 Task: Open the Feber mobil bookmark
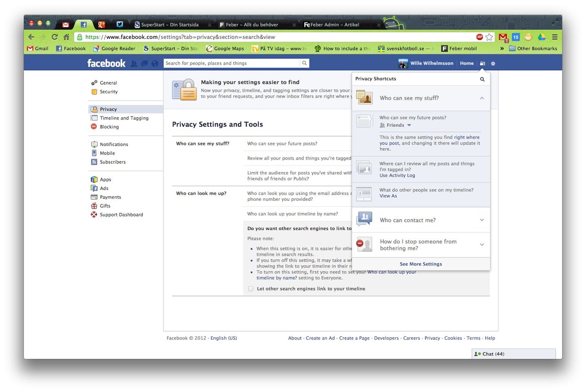coord(459,48)
